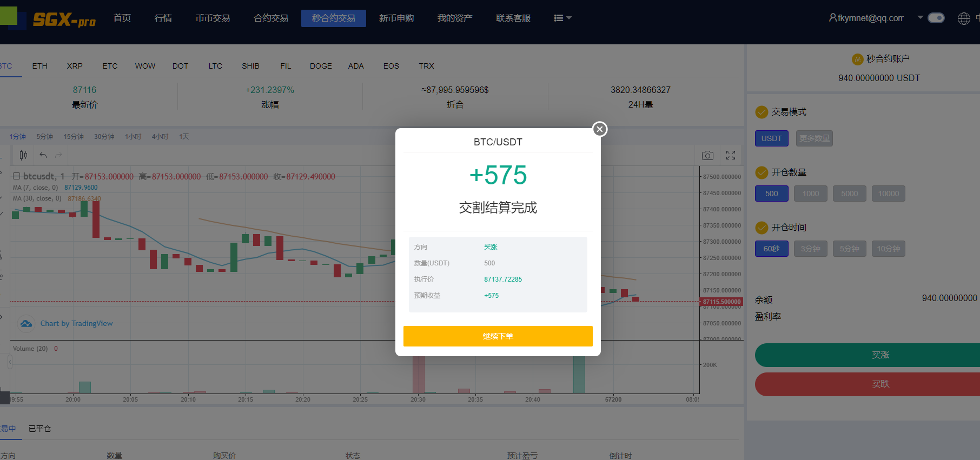Click the TradingView cloud logo icon
The image size is (980, 460).
click(x=26, y=323)
